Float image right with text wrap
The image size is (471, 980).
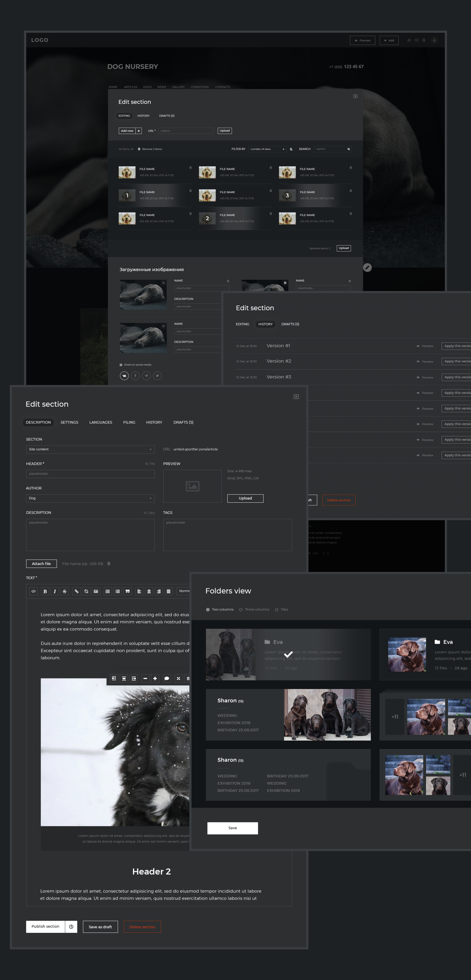[x=134, y=678]
